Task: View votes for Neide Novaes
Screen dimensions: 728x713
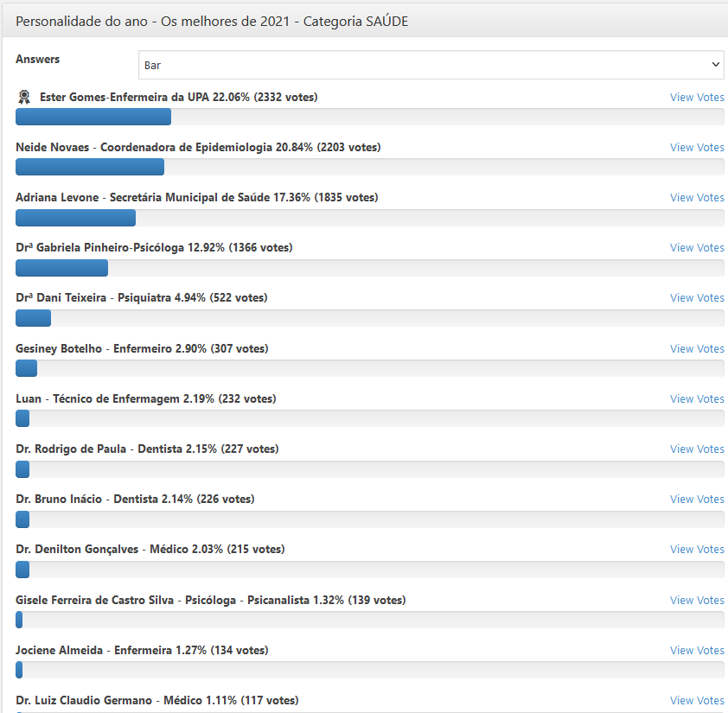Action: coord(696,147)
